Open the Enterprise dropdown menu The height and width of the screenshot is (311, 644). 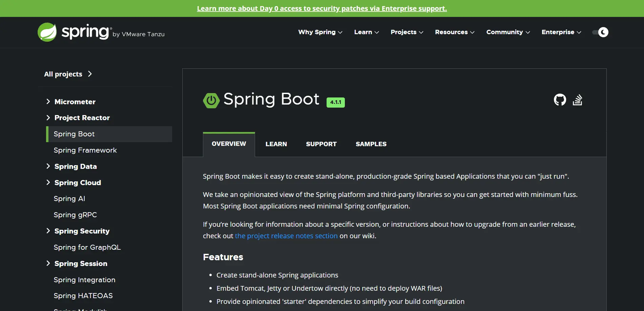pyautogui.click(x=561, y=32)
